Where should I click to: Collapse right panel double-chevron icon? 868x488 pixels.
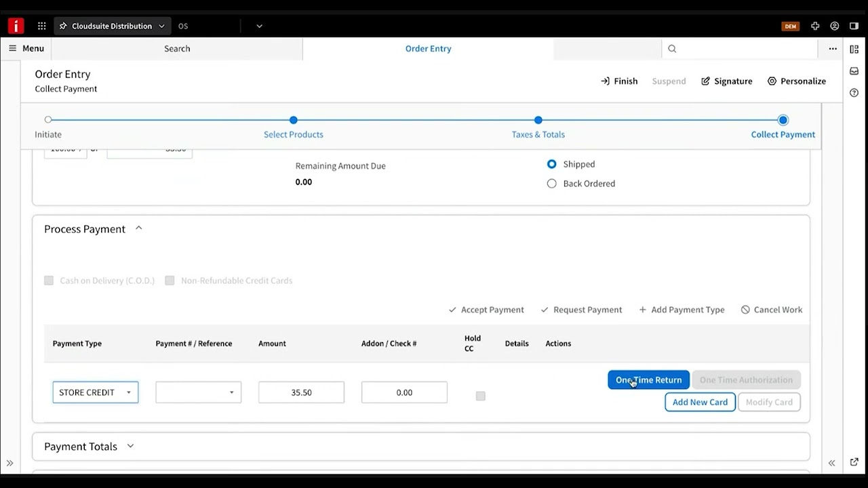click(x=831, y=463)
